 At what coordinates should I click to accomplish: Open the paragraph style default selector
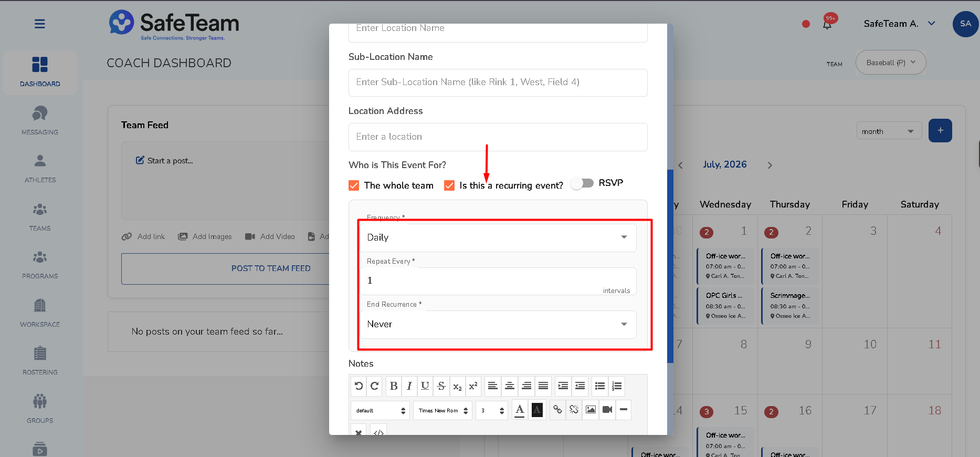(x=380, y=411)
